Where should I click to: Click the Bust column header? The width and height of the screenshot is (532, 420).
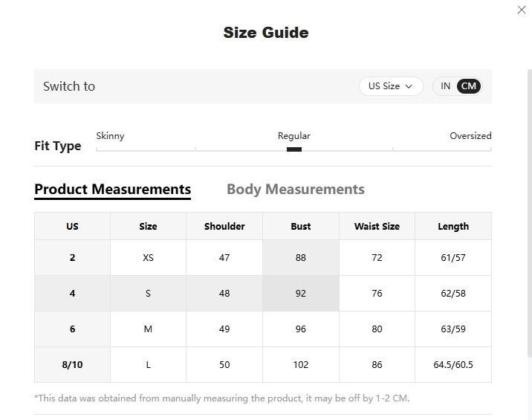tap(301, 226)
